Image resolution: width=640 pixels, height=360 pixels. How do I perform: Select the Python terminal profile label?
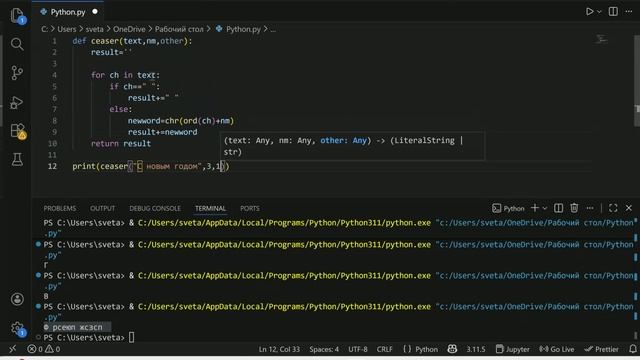pyautogui.click(x=508, y=208)
